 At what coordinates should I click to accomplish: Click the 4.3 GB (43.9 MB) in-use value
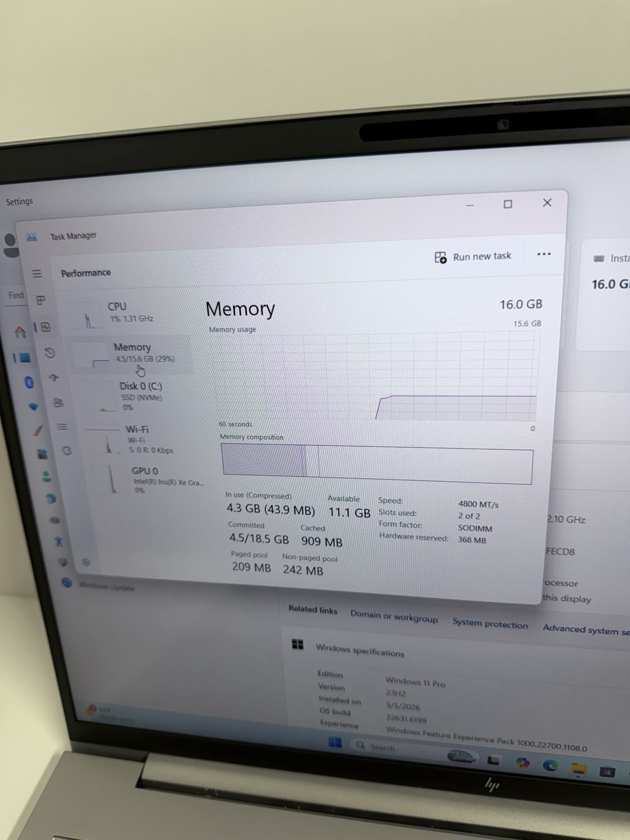(270, 509)
